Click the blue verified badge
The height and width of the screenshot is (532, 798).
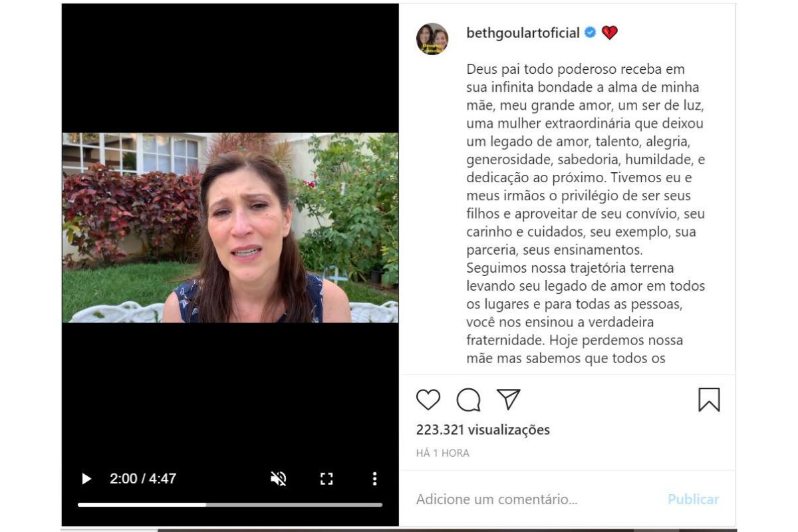(590, 33)
